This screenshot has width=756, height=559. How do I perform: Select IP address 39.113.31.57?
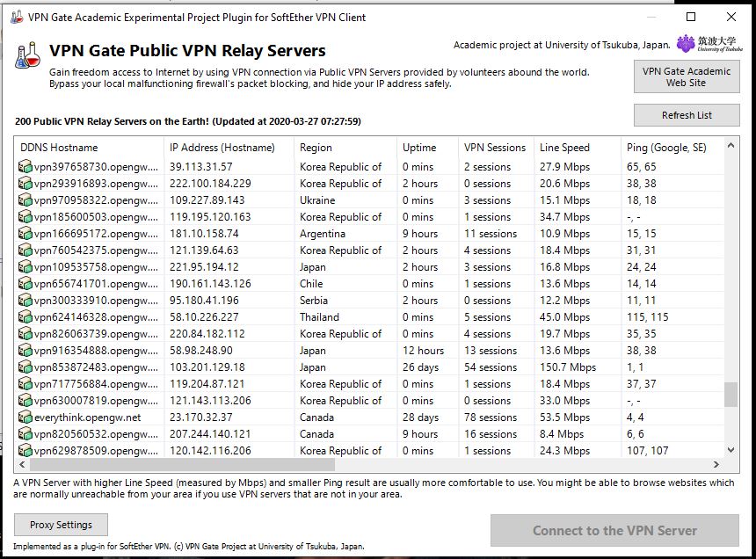point(201,167)
